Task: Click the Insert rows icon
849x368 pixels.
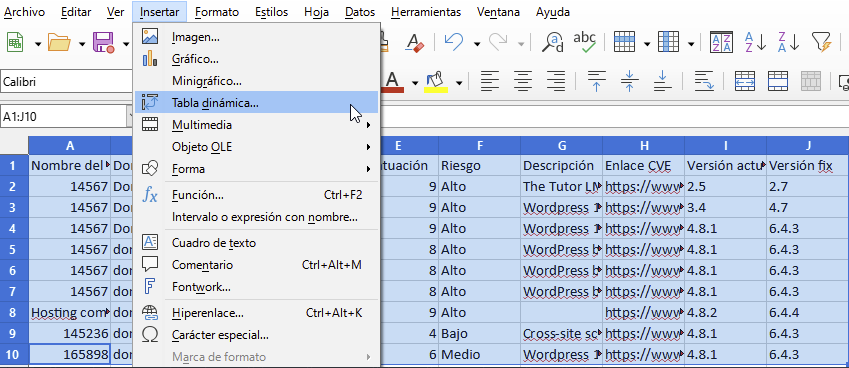Action: pos(624,42)
